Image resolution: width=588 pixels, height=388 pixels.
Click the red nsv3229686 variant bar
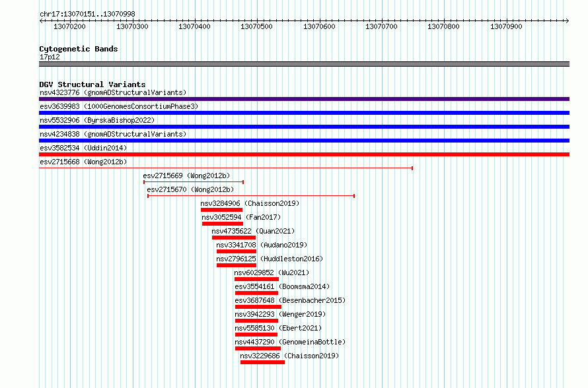click(x=262, y=362)
